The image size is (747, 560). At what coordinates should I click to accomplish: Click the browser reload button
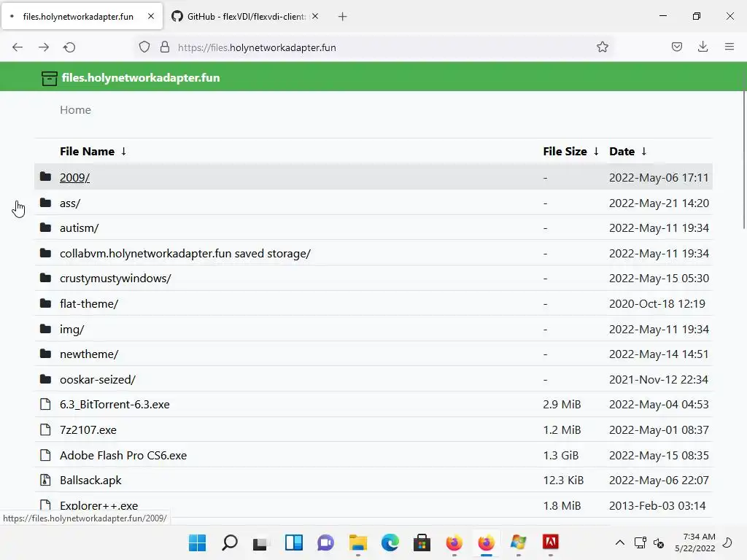[69, 47]
